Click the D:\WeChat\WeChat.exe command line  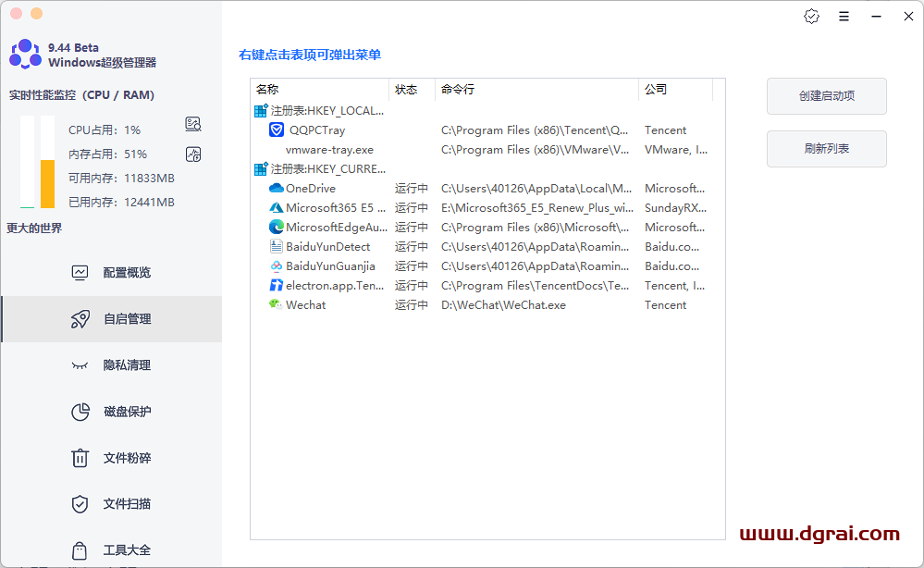[x=503, y=305]
